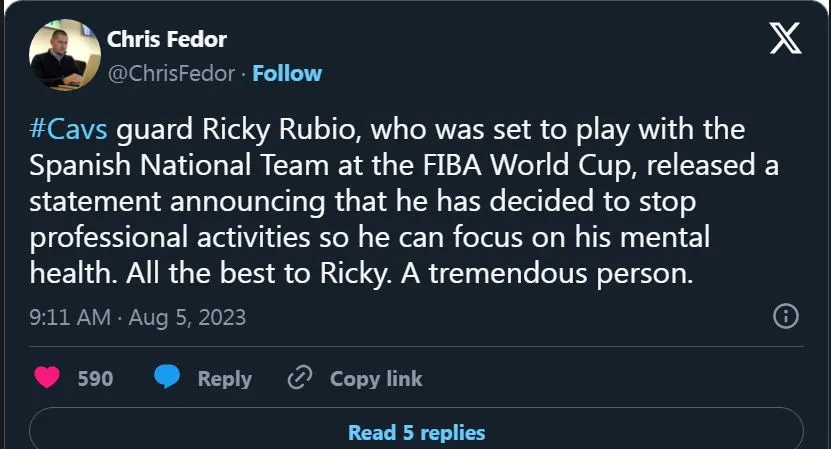Click the 9:11 AM · Aug 5, 2023 timestamp
This screenshot has width=831, height=449.
[x=138, y=318]
